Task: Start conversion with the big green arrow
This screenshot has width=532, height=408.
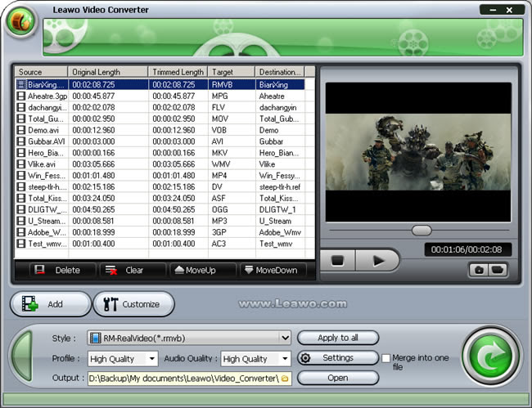Action: [x=491, y=356]
